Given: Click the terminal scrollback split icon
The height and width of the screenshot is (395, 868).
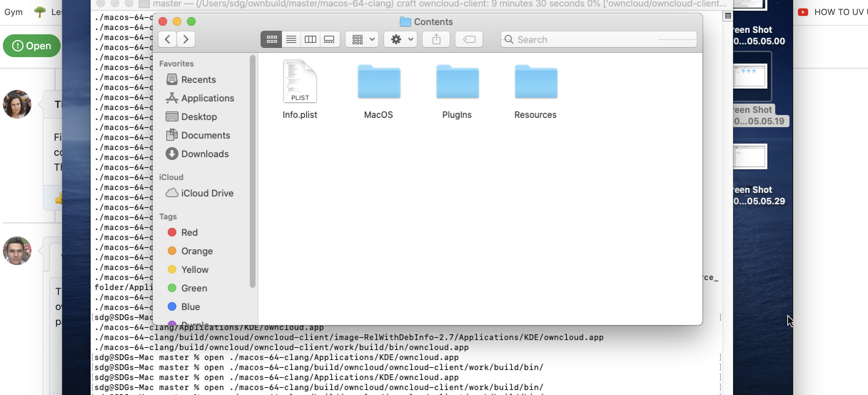Looking at the screenshot, I should click(x=728, y=16).
